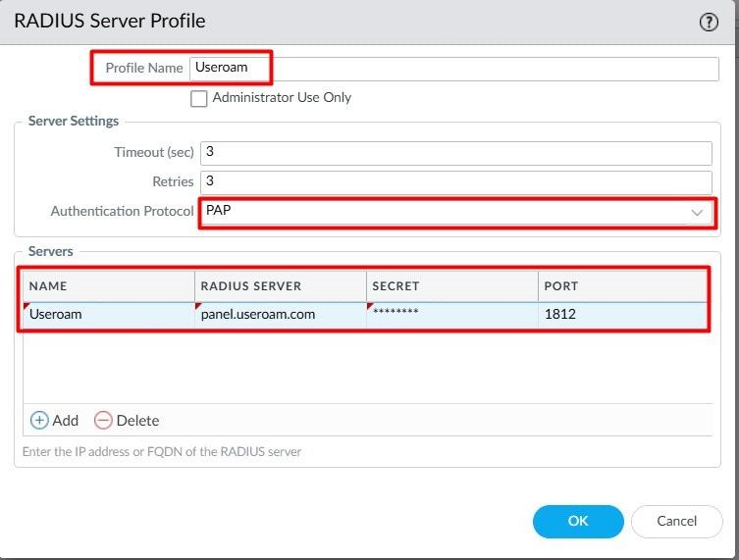Select the panel.useroam.com server cell
Image resolution: width=739 pixels, height=560 pixels.
click(x=281, y=315)
